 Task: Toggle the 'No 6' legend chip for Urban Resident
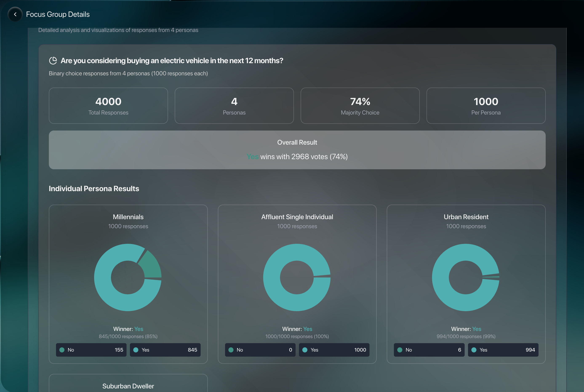coord(429,350)
